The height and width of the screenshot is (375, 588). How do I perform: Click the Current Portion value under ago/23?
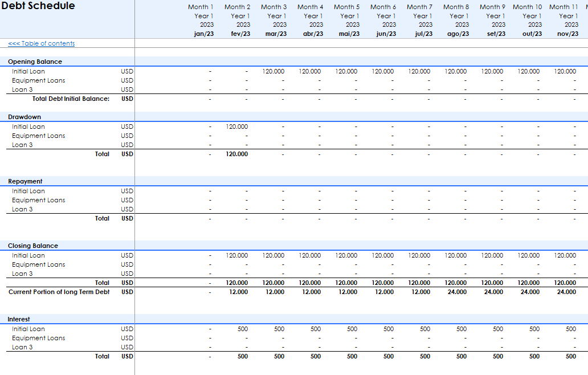click(x=457, y=292)
